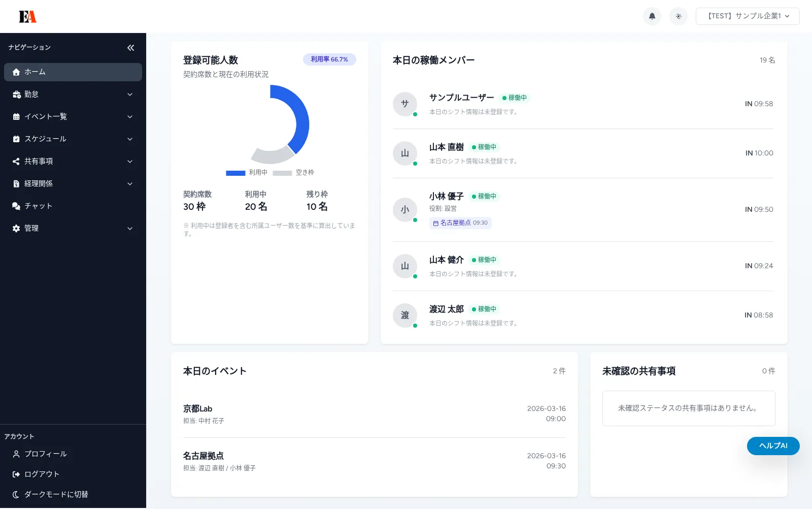The height and width of the screenshot is (509, 812).
Task: Open the 【TEST】サンプル企業1 company dropdown
Action: [748, 16]
